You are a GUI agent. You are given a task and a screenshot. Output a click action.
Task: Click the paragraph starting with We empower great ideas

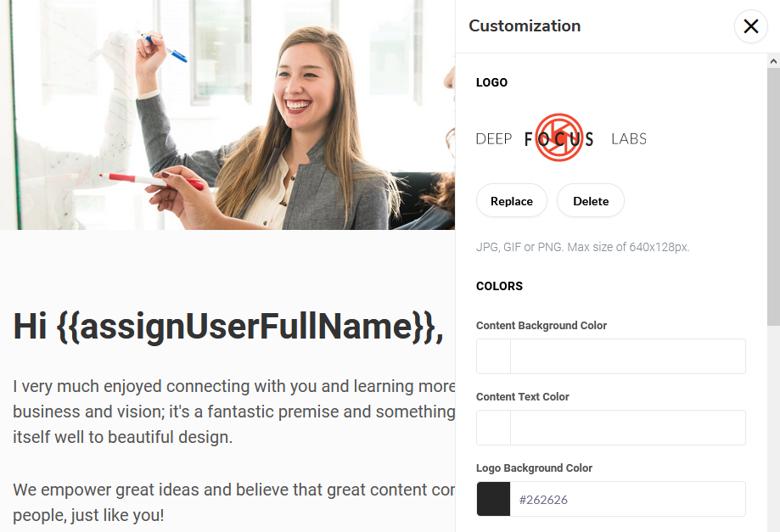click(233, 502)
